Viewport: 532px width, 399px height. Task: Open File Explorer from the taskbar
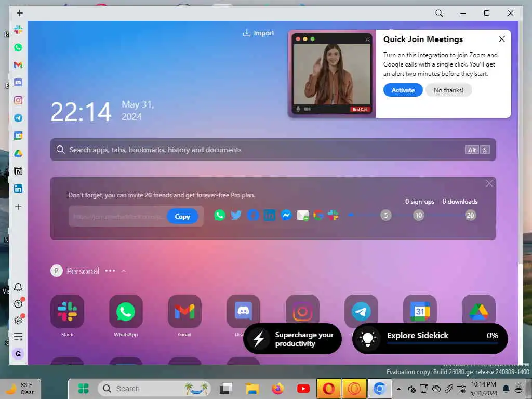click(252, 389)
